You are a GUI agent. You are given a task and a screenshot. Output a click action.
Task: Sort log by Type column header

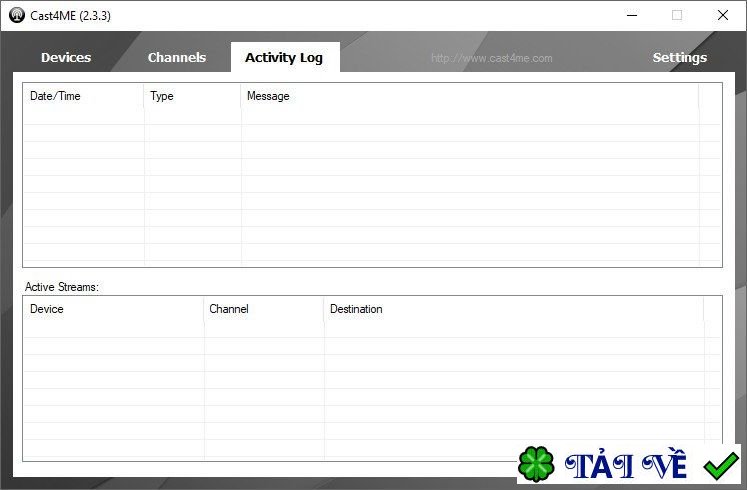[x=192, y=96]
